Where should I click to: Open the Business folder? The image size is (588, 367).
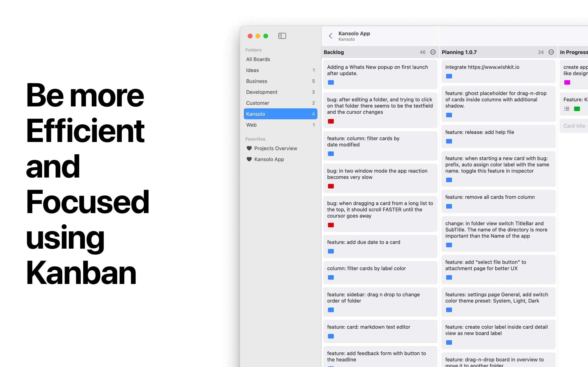(x=256, y=81)
